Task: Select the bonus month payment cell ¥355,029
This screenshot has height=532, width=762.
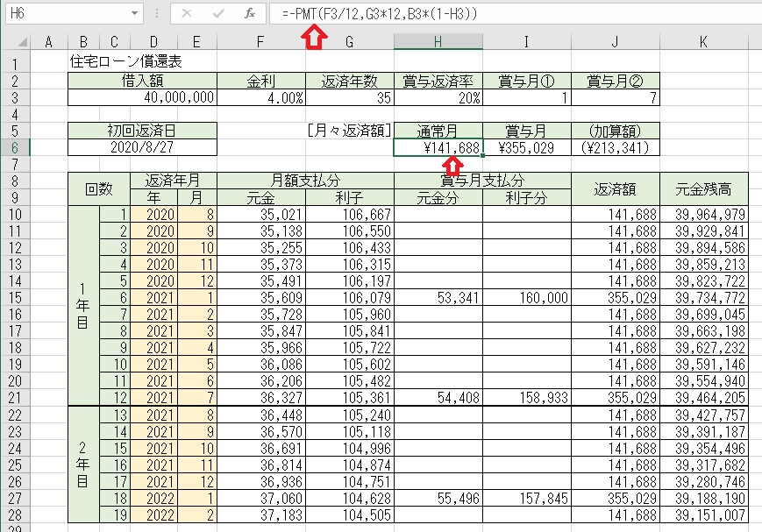Action: 526,148
